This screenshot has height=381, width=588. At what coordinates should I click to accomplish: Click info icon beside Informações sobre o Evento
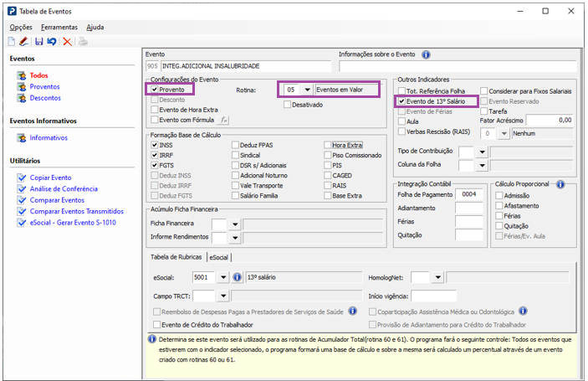(x=426, y=54)
